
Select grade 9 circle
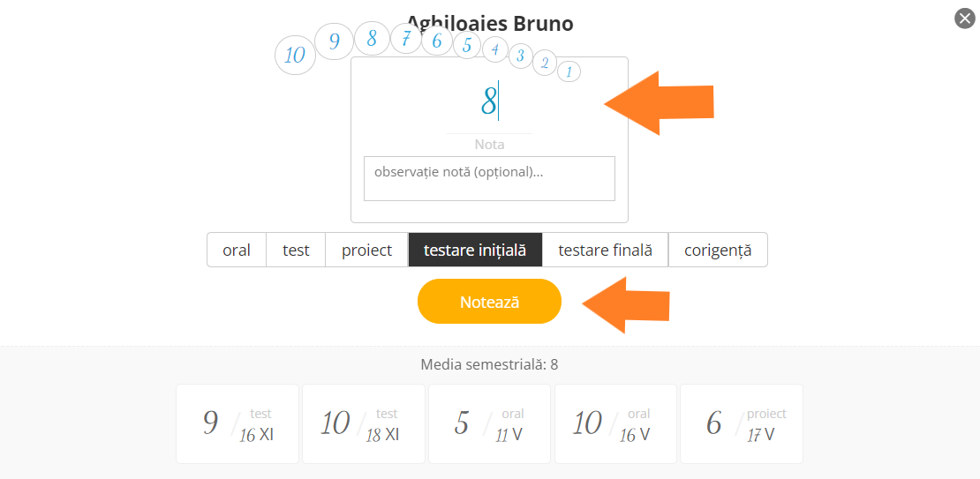(x=335, y=41)
